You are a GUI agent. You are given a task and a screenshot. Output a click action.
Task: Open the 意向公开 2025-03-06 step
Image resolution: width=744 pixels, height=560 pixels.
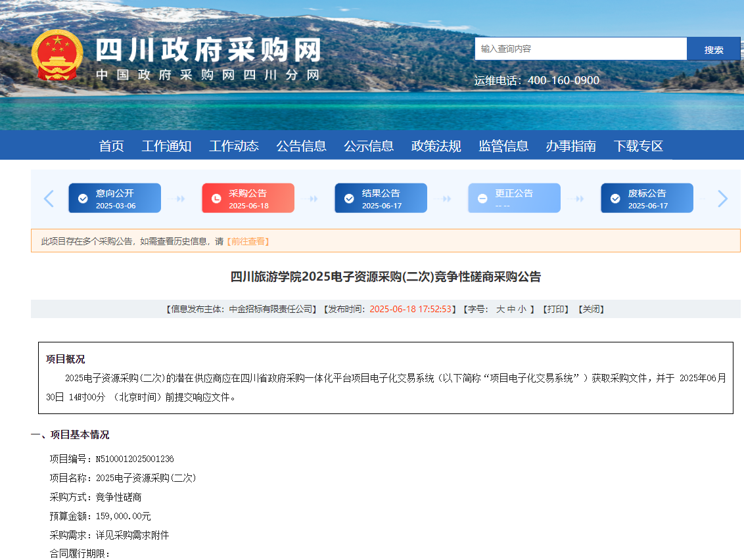(115, 198)
